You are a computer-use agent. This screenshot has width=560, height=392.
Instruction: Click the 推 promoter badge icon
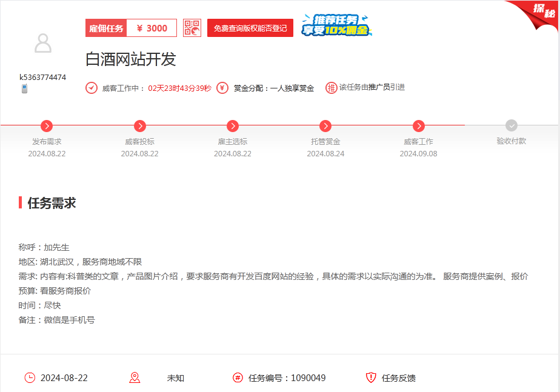click(332, 88)
